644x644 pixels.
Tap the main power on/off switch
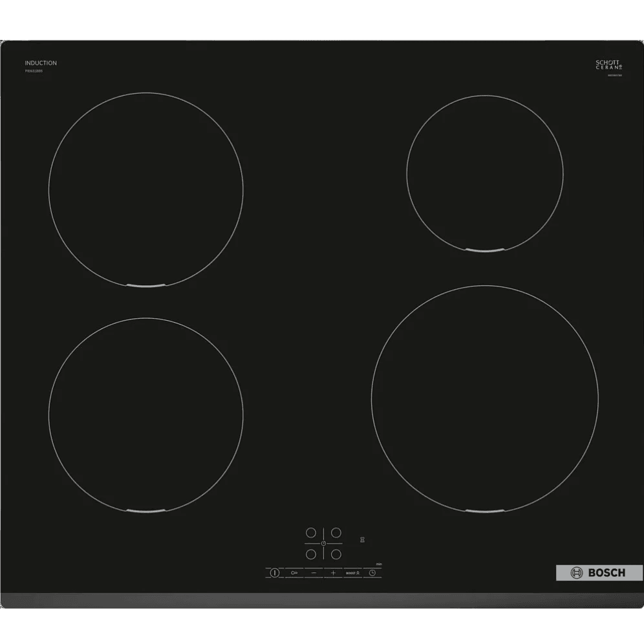(275, 572)
